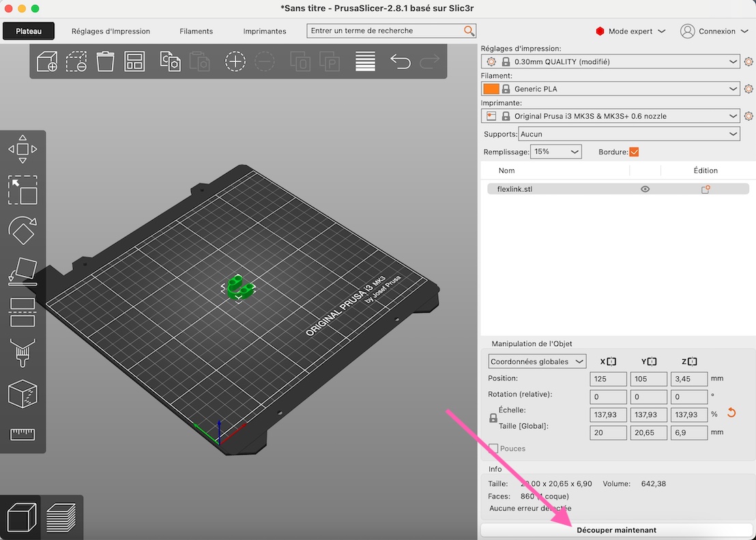Add an instance with the plus circle icon
756x540 pixels.
coord(235,61)
